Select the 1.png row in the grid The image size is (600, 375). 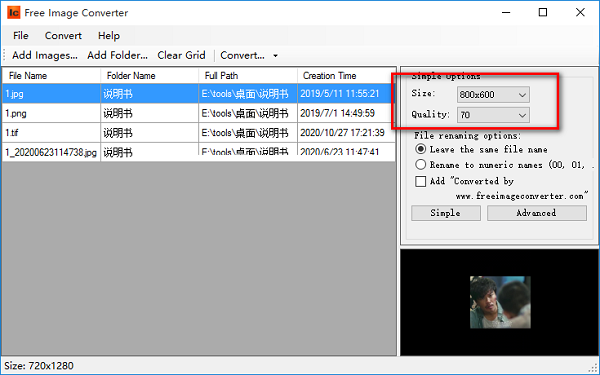(199, 113)
